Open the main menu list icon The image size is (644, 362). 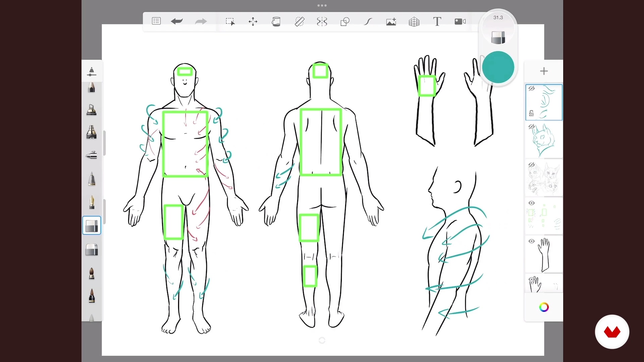point(156,21)
